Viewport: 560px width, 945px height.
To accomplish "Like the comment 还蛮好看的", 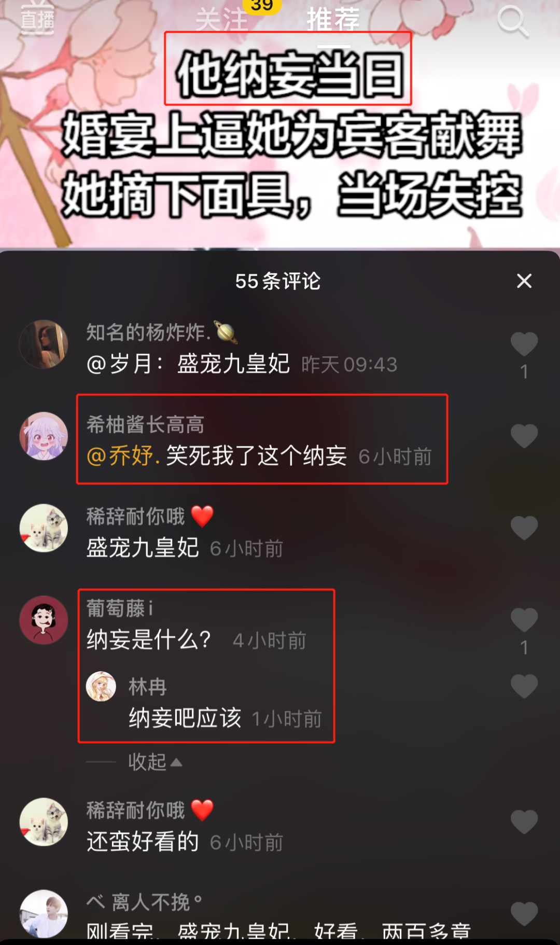I will tap(524, 822).
